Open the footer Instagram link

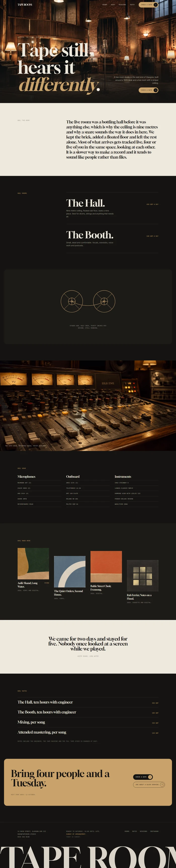(x=154, y=831)
